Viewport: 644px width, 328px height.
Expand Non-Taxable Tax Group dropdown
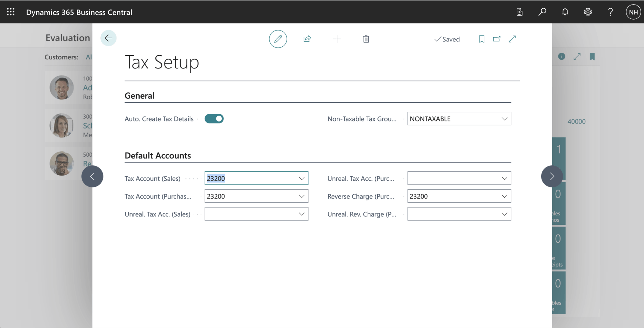504,119
